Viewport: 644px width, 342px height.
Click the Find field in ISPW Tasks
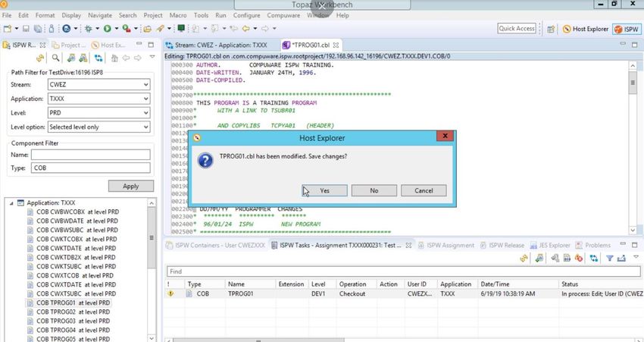(403, 271)
